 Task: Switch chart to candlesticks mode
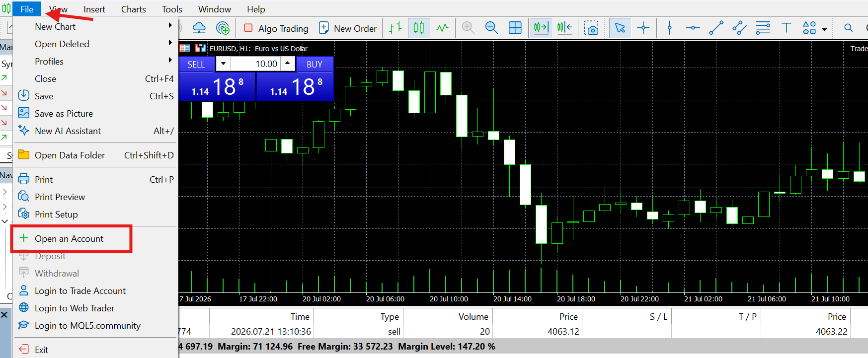(x=419, y=28)
